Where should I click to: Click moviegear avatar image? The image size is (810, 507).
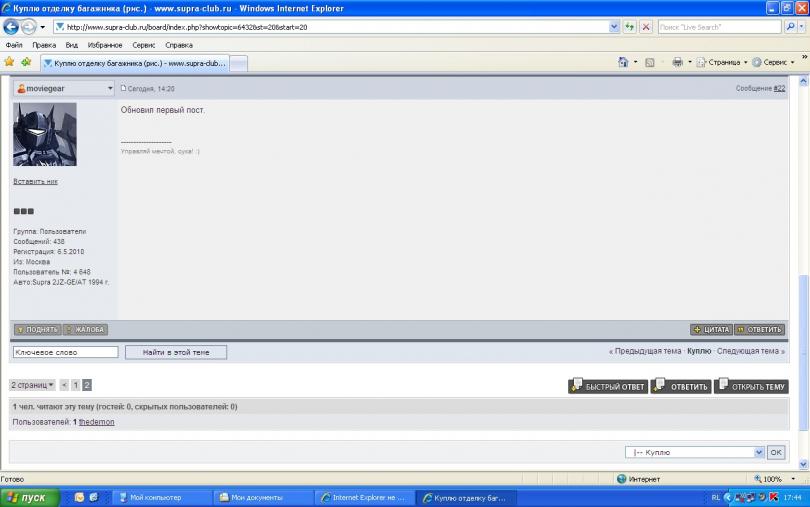[45, 134]
